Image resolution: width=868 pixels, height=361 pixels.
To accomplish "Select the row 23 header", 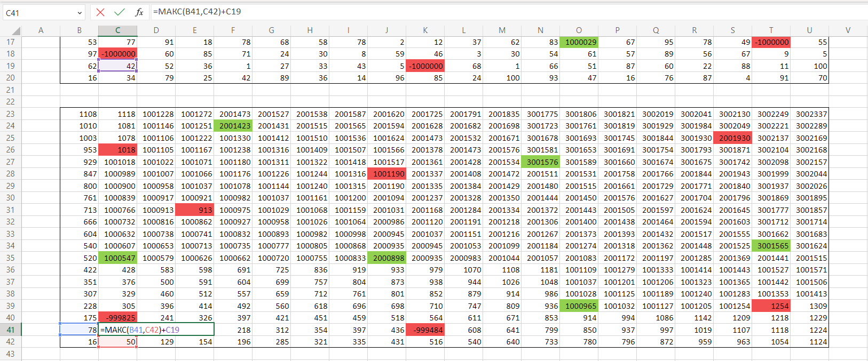I will coord(11,114).
